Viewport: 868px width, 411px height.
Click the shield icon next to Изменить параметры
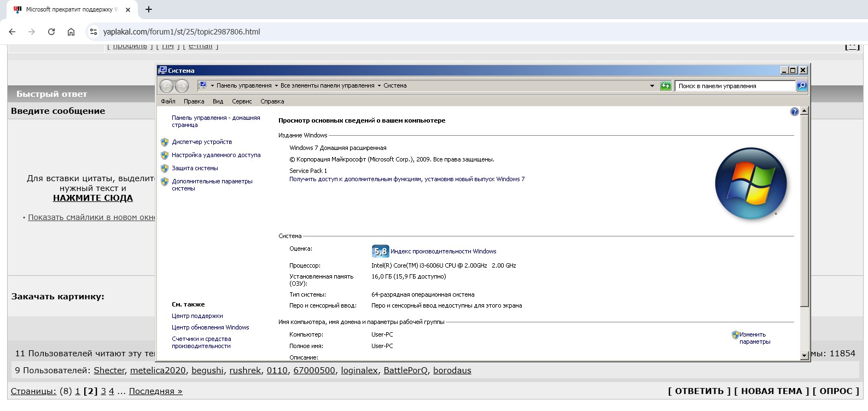[x=735, y=334]
